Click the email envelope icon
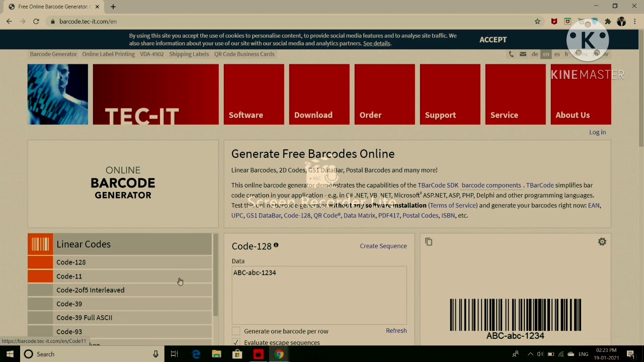 pyautogui.click(x=523, y=54)
